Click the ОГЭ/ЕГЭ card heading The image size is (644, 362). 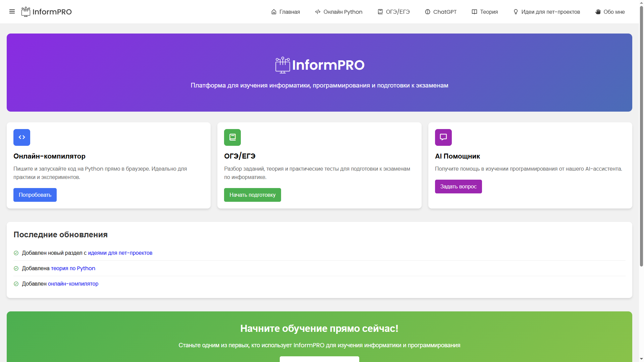(x=240, y=156)
